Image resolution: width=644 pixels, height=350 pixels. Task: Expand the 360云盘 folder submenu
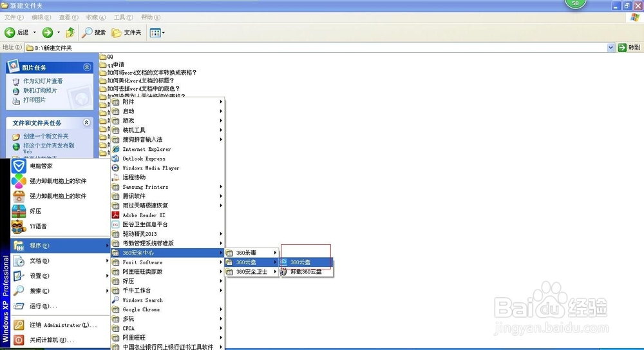click(x=252, y=262)
